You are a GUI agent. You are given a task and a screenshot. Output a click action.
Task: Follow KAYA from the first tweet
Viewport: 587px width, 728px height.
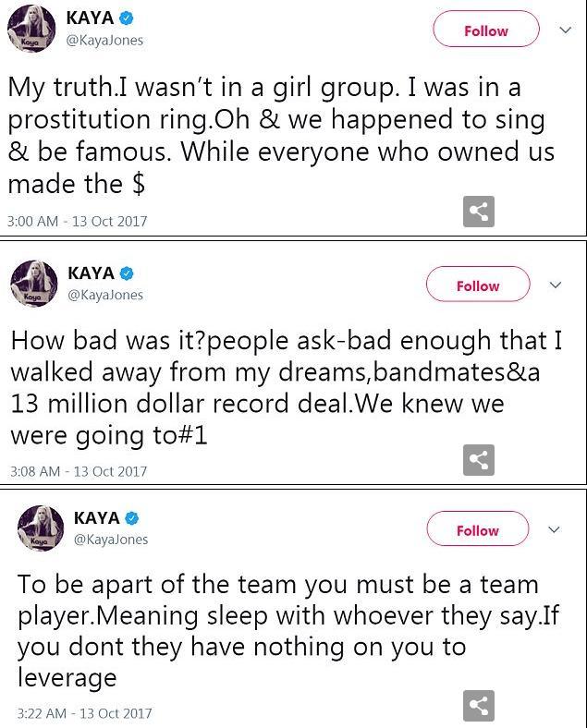point(485,30)
